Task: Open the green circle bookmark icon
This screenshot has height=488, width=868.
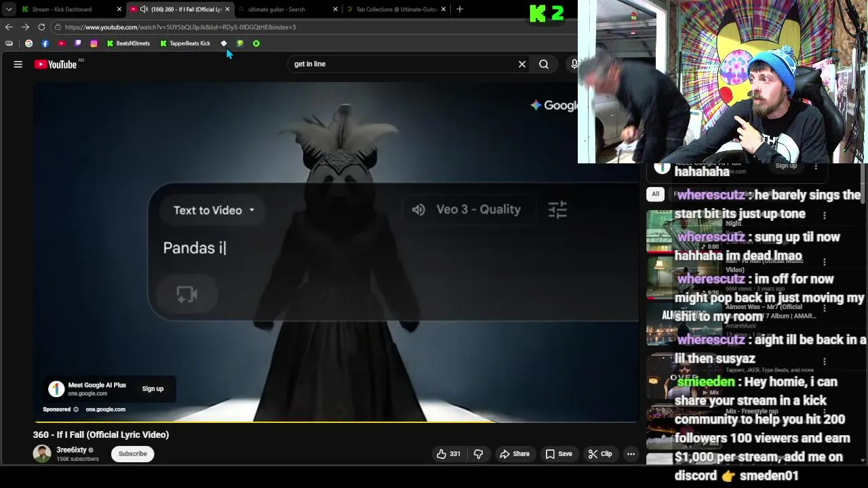Action: coord(256,43)
